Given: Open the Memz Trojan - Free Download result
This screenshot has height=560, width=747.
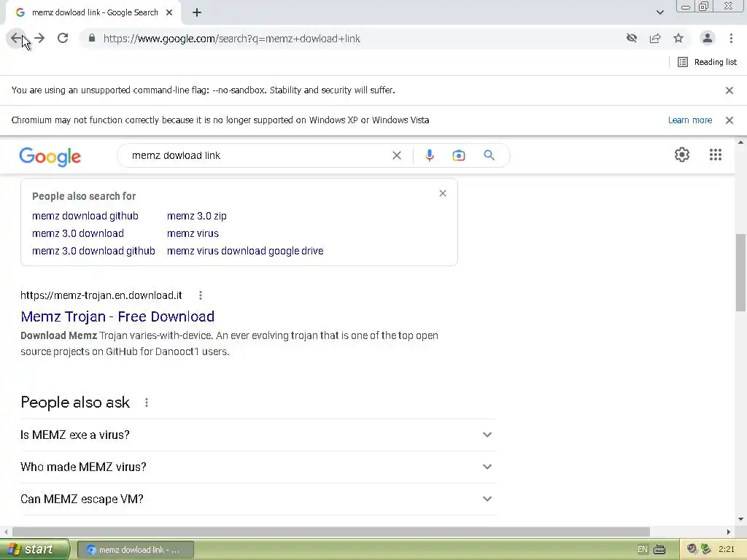Looking at the screenshot, I should click(117, 316).
